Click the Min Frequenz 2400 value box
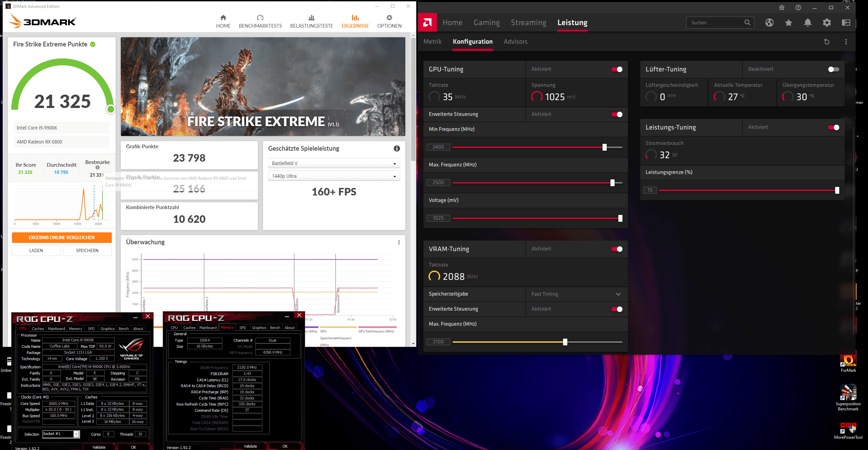 pos(438,147)
